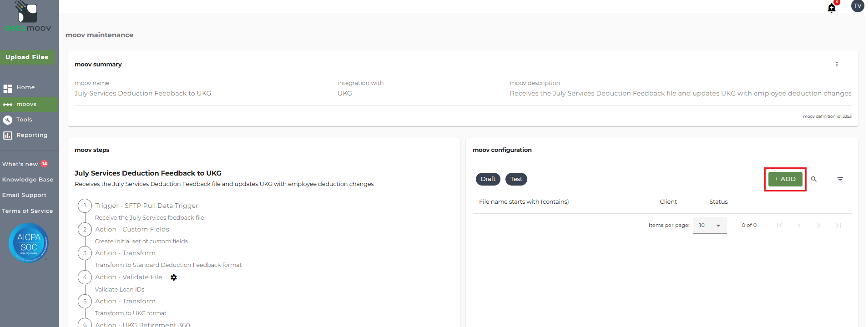Click the + ADD configuration button

pos(785,179)
